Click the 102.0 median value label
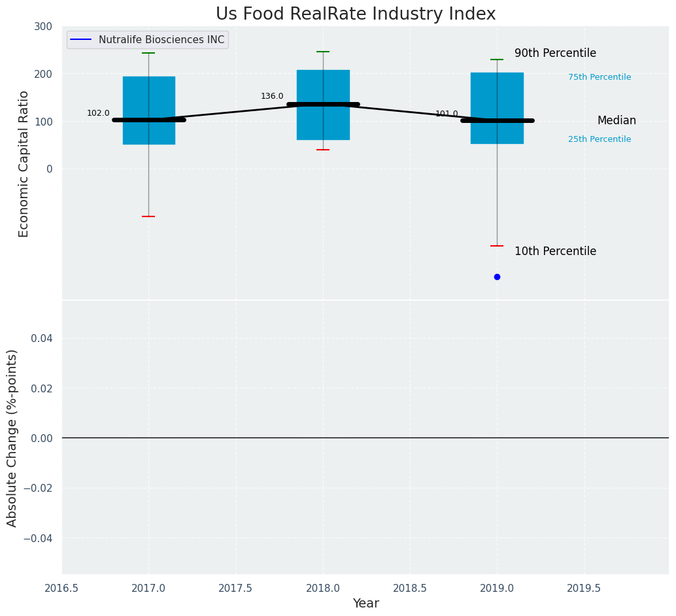Viewport: 676px width, 616px height. [98, 113]
